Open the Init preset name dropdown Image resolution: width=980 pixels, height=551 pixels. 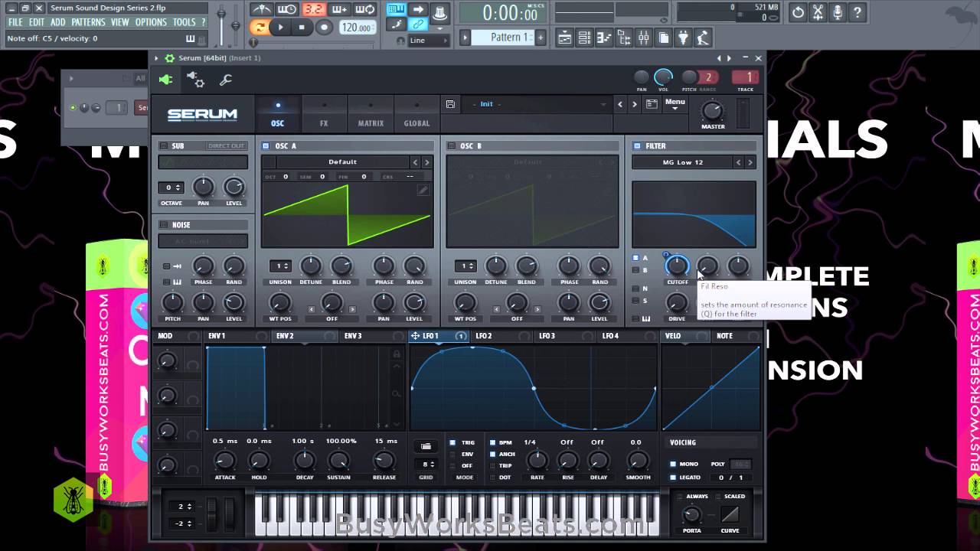[x=538, y=104]
